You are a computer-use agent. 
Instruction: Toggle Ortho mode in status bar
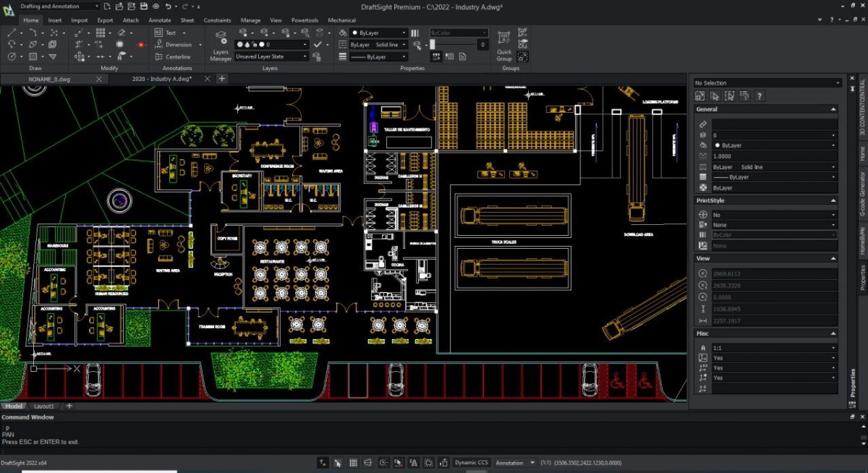pos(368,463)
